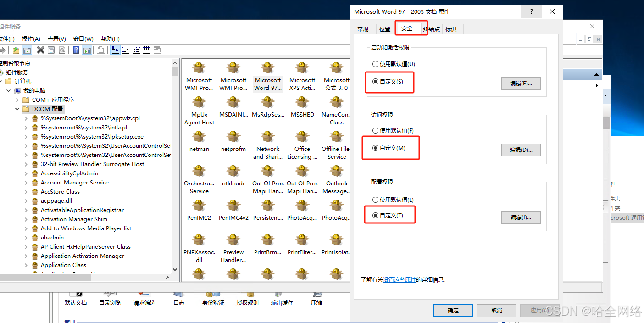This screenshot has height=323, width=644.
Task: Select the Office Licensing icon
Action: coord(302,145)
